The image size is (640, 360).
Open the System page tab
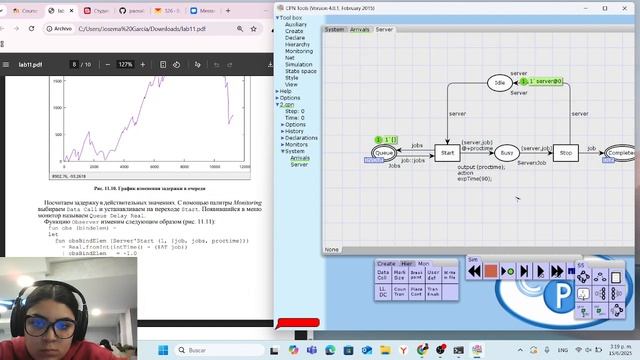tap(334, 29)
